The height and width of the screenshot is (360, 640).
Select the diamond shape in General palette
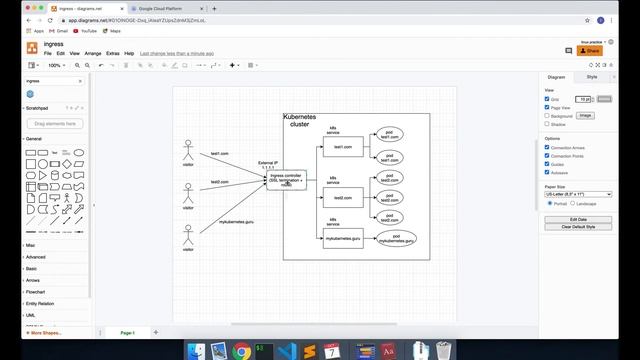click(x=67, y=164)
